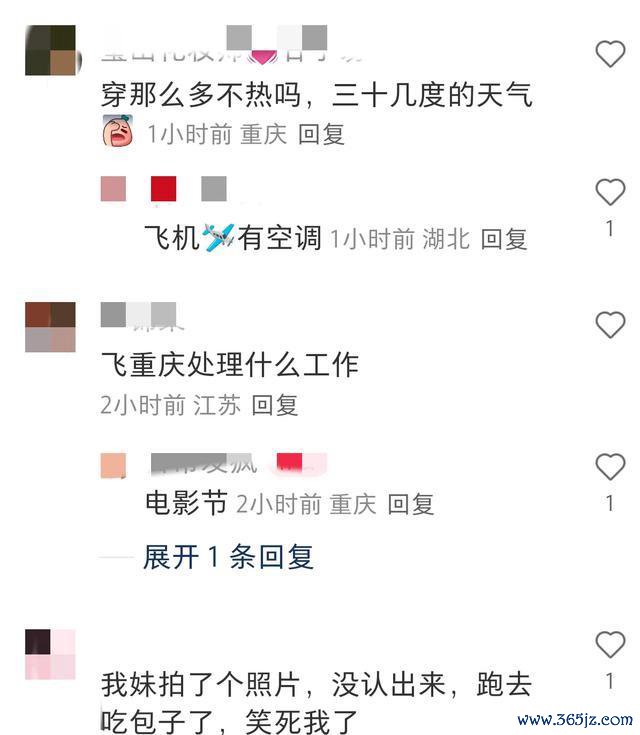
Task: Open small avatar of the 电影节 replier
Action: tap(113, 465)
